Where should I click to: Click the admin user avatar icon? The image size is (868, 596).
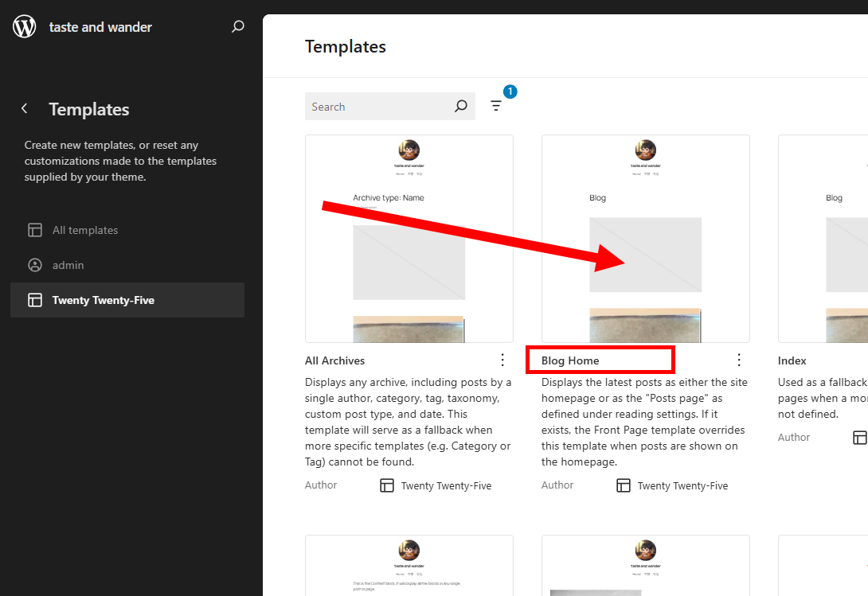(x=35, y=265)
